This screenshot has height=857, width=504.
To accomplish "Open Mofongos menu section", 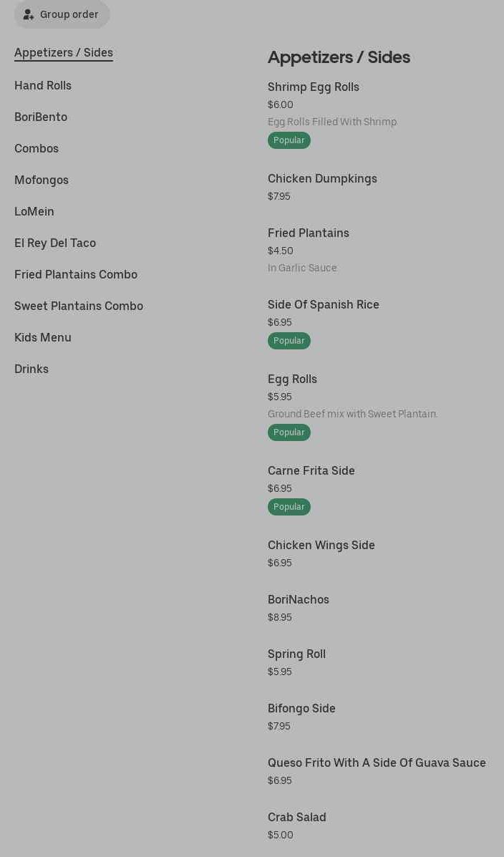I will point(42,180).
